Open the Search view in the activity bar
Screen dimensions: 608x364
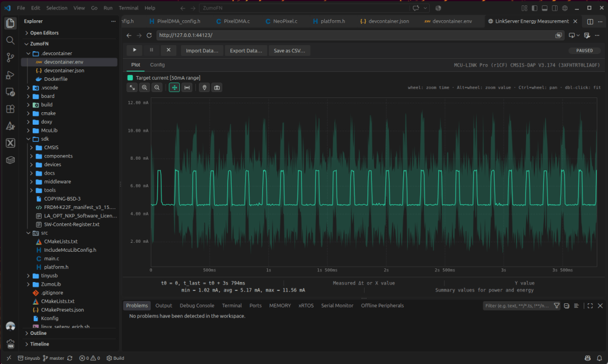(x=11, y=40)
